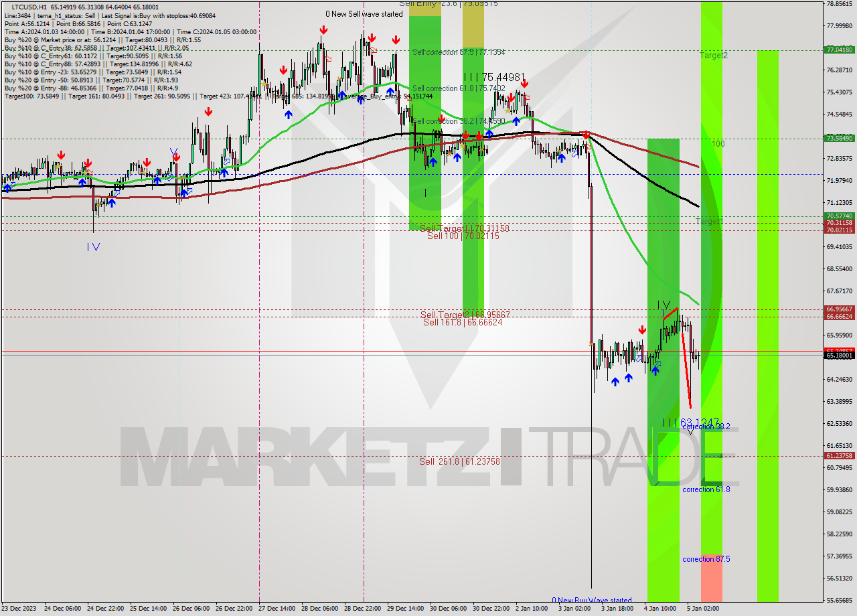This screenshot has width=857, height=616.
Task: Click the '0 New Sell wave started' label
Action: [x=364, y=14]
